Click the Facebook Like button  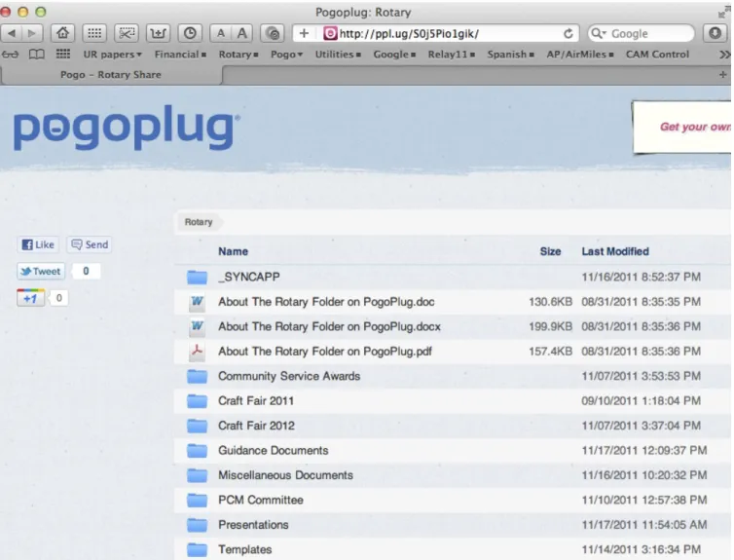coord(38,244)
